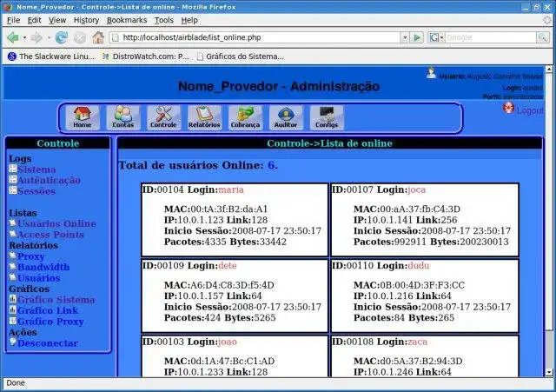Open the Gráficos do Sistema bookmark
Image resolution: width=556 pixels, height=392 pixels.
pos(241,56)
